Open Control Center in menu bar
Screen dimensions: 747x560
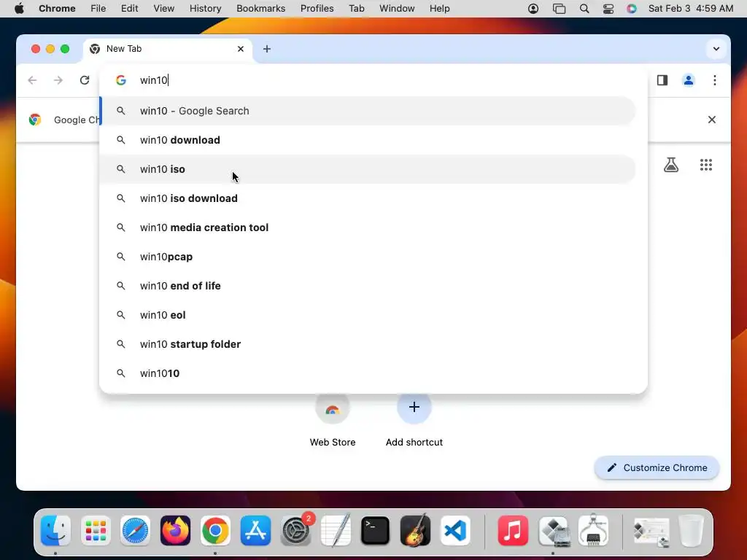[608, 9]
